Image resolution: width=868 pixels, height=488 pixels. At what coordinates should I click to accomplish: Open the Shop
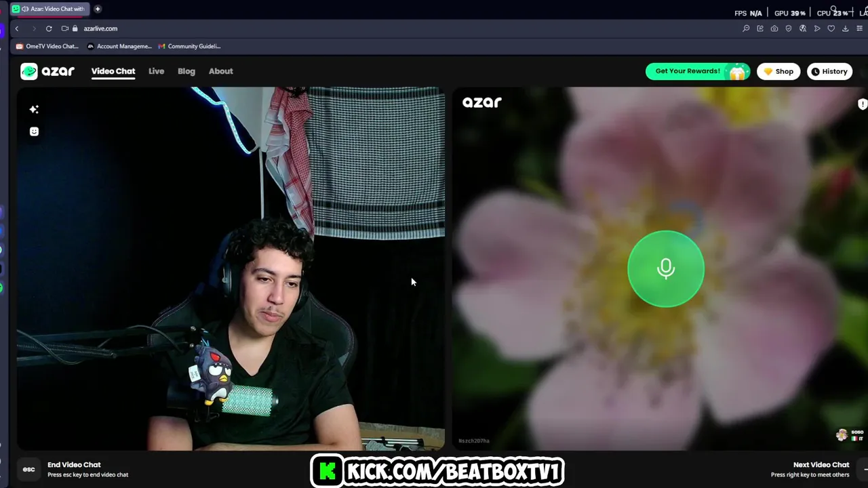[778, 71]
